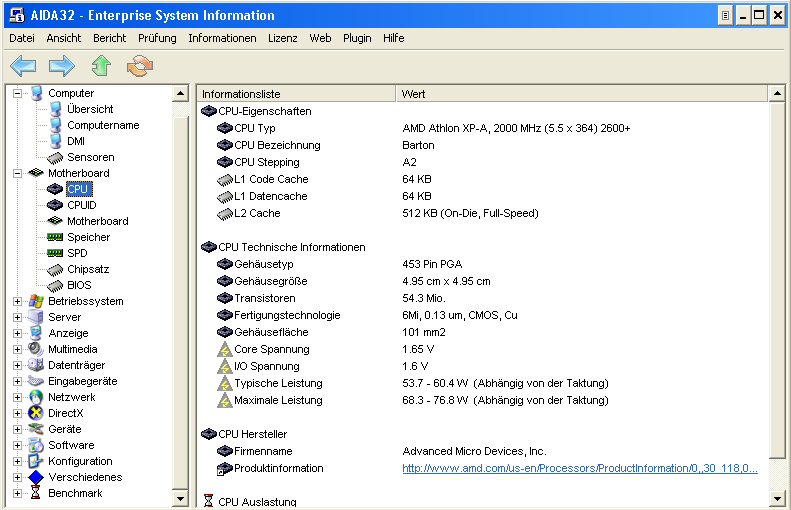Click the Anzeige monitor icon

(36, 333)
